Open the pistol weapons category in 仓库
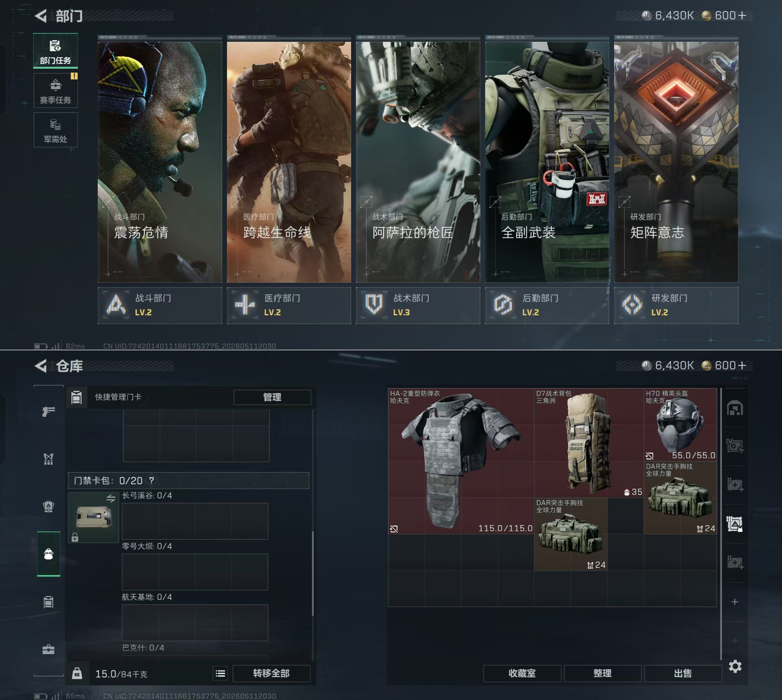The height and width of the screenshot is (700, 782). point(49,411)
